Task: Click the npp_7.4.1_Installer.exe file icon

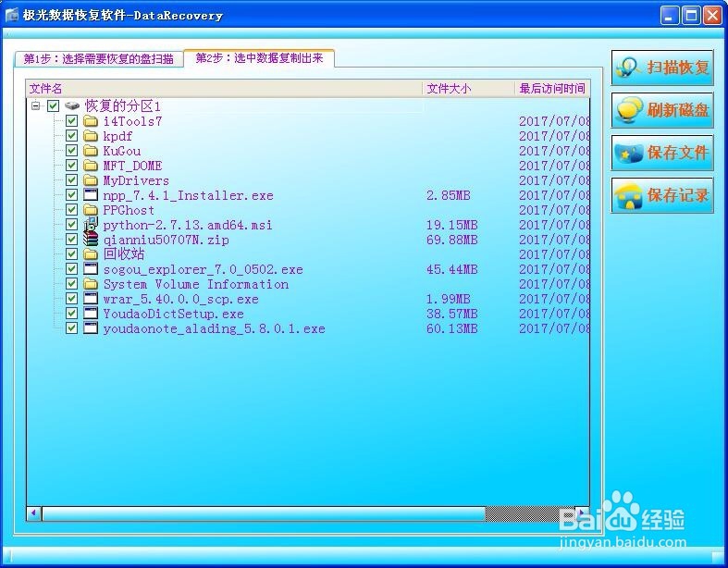Action: coord(91,194)
